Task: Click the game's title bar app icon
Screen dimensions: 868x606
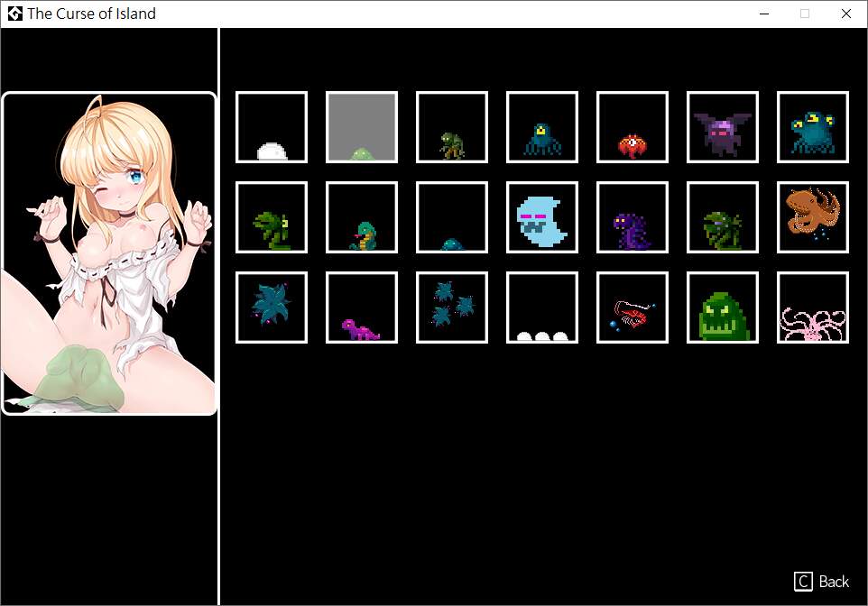Action: pos(14,14)
